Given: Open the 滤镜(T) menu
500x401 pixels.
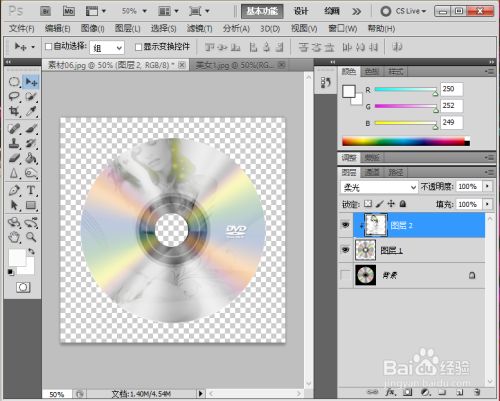Looking at the screenshot, I should tap(199, 29).
